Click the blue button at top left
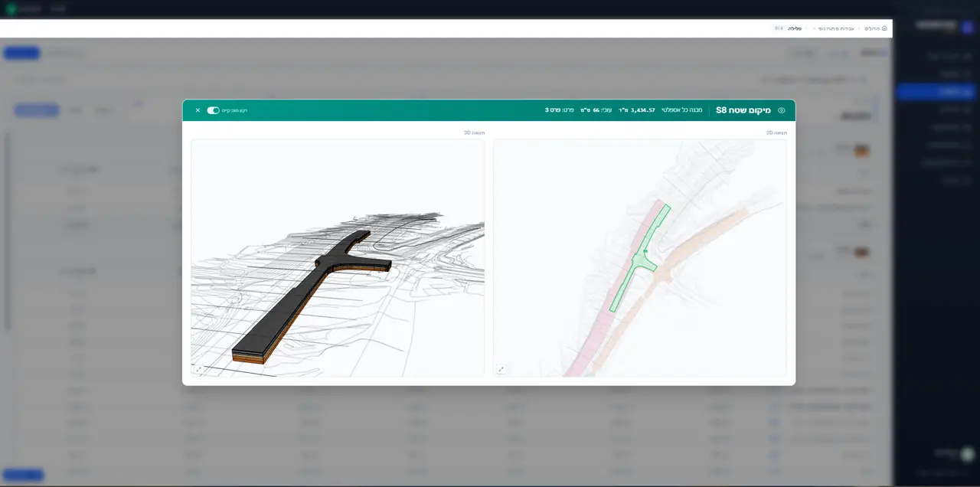The height and width of the screenshot is (487, 980). pyautogui.click(x=22, y=53)
